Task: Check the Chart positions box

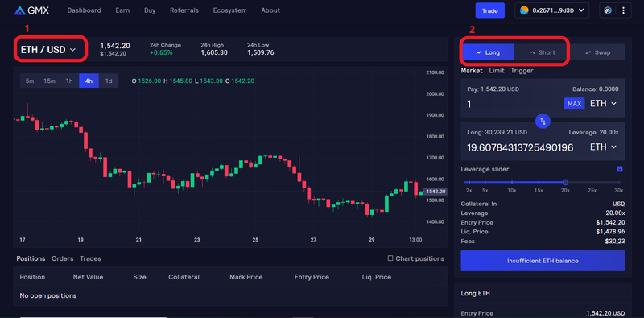Action: (390, 258)
